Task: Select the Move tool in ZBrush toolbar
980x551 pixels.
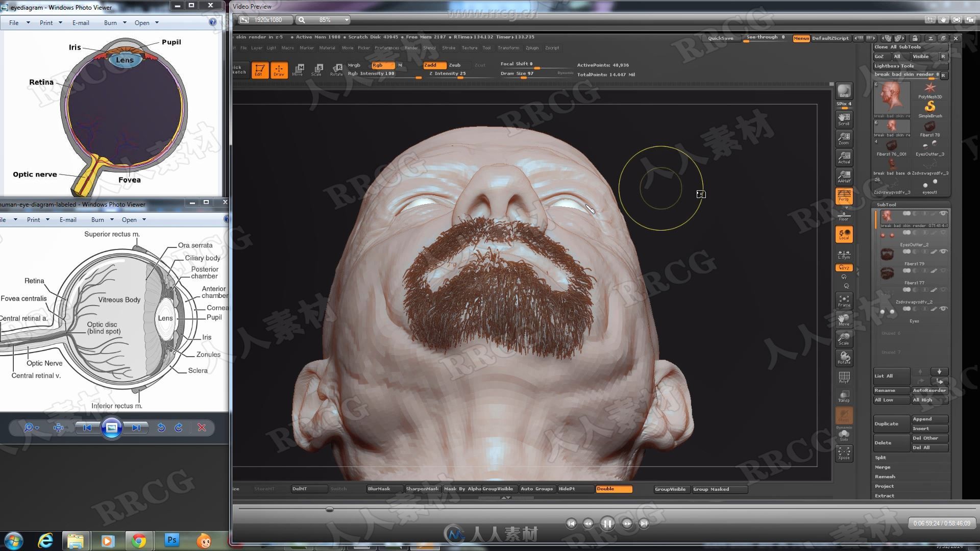Action: point(844,322)
